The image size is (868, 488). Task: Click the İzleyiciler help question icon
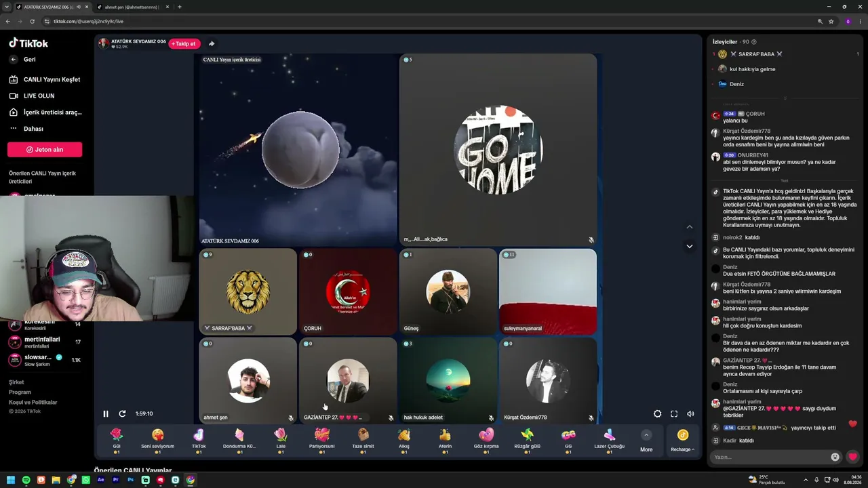pos(754,42)
